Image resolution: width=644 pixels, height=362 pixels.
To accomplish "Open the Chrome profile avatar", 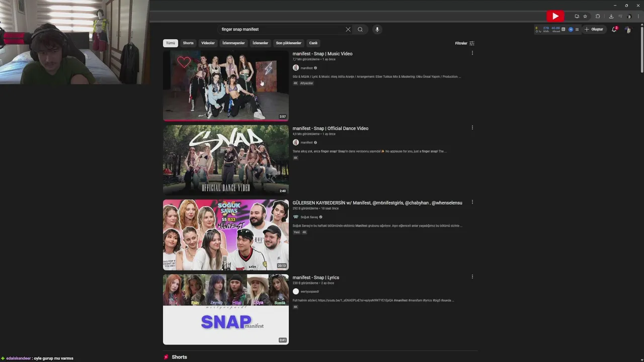I will 629,16.
